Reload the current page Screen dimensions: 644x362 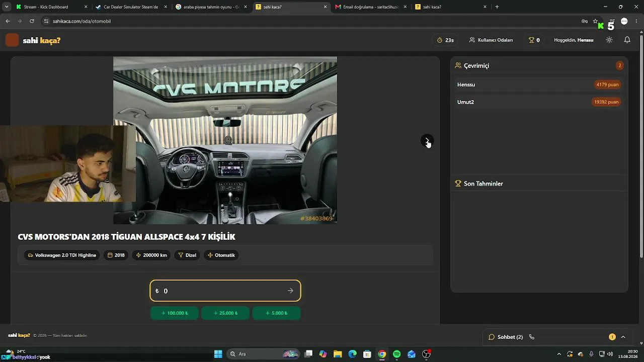[32, 21]
